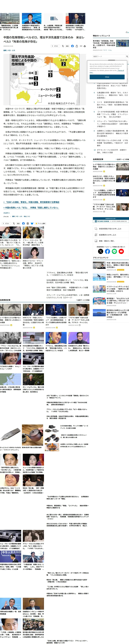Viewport: 129px width, 644px height.
Task: Share article on Facebook icon under headline
Action: tap(72, 46)
